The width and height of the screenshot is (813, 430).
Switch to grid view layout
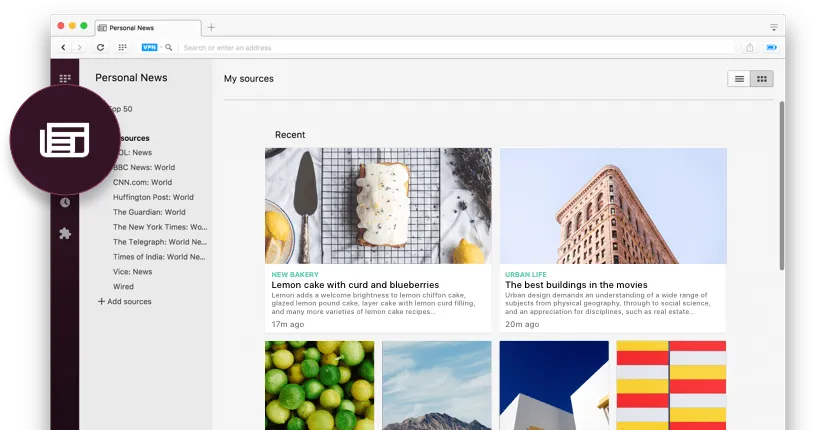tap(762, 79)
